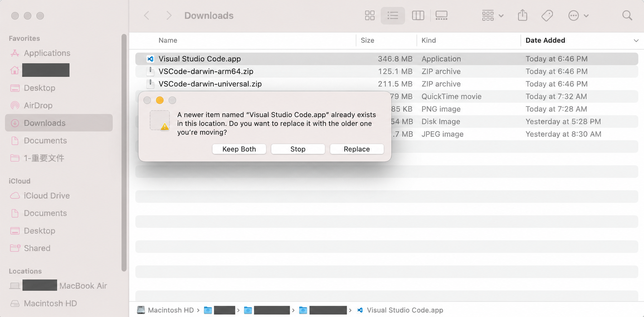
Task: Switch to column view in toolbar
Action: [418, 15]
